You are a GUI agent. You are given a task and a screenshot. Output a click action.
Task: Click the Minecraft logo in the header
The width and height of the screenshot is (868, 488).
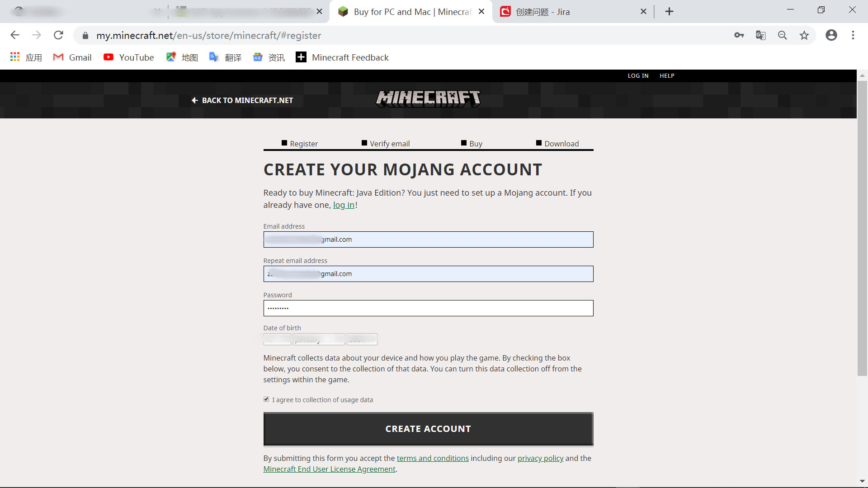click(428, 99)
